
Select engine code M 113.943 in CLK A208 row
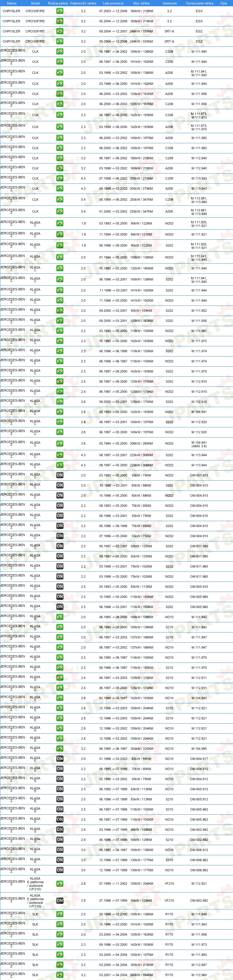pyautogui.click(x=199, y=189)
